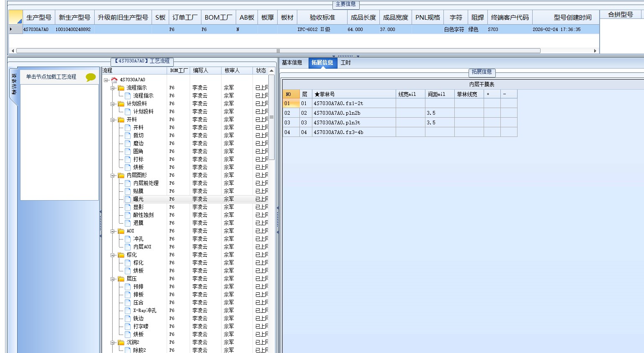Click the 间距mil column header
This screenshot has height=353, width=644.
(440, 94)
